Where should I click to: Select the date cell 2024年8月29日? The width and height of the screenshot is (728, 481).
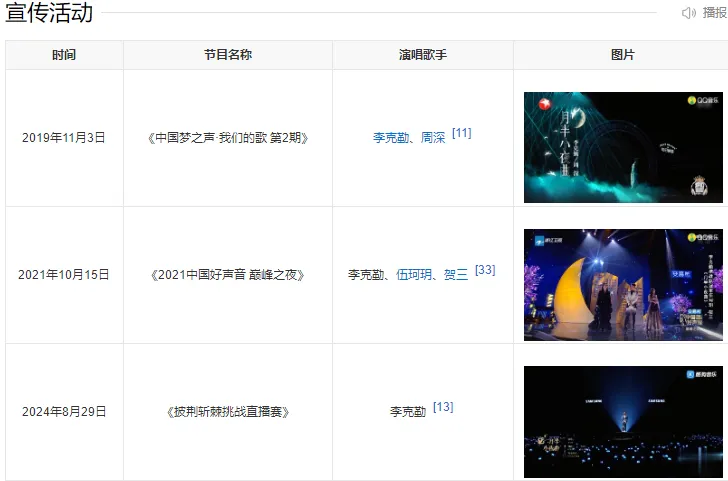[x=64, y=411]
